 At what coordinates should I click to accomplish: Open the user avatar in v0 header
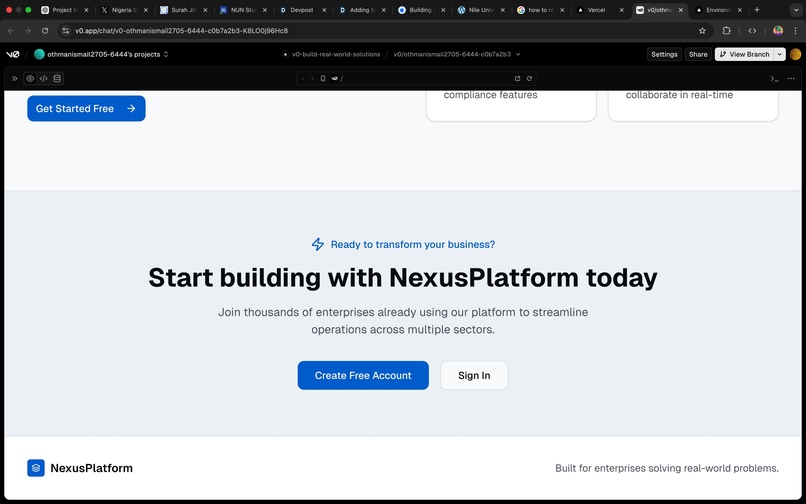(795, 54)
